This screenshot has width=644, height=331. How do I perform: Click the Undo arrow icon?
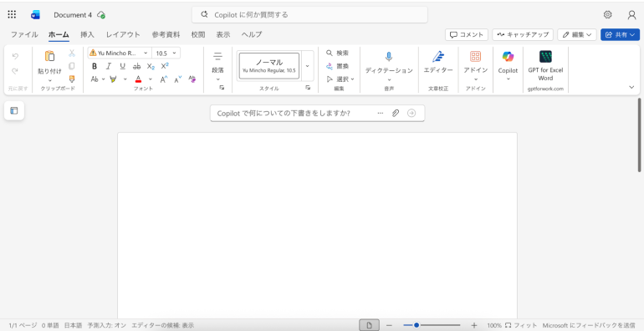pyautogui.click(x=15, y=56)
